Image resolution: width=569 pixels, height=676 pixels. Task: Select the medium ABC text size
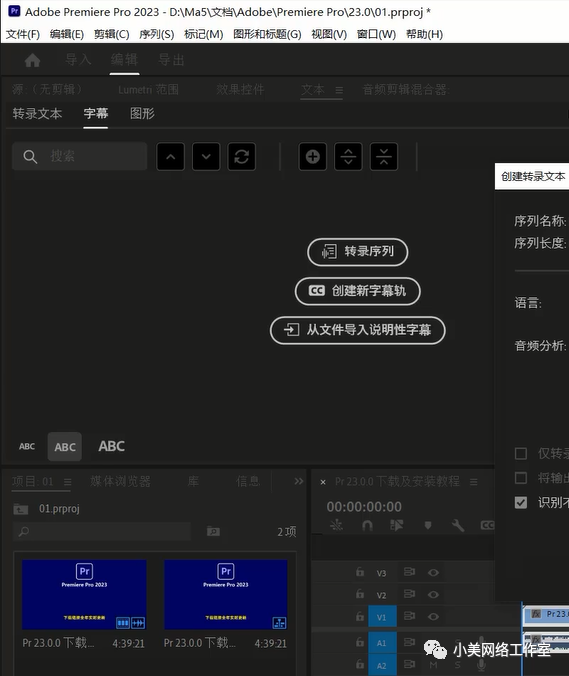tap(65, 447)
